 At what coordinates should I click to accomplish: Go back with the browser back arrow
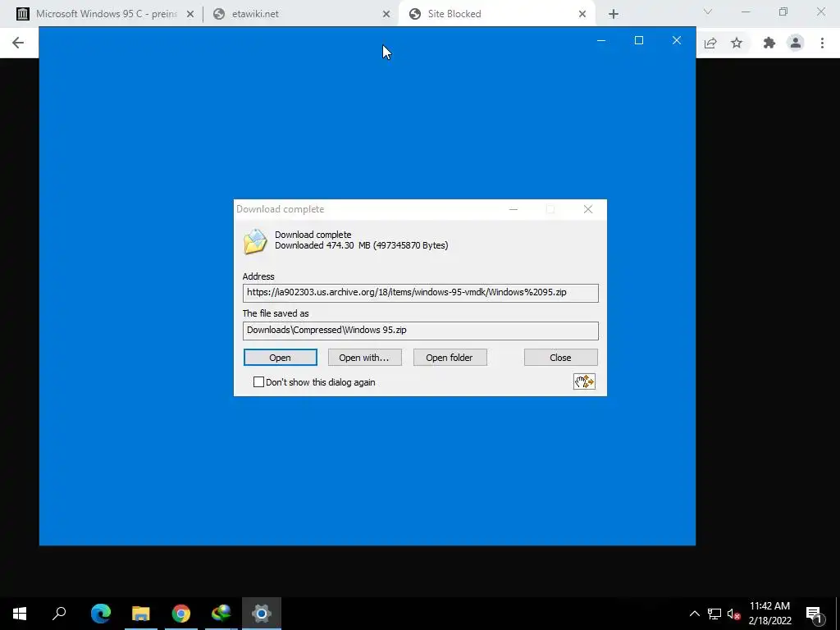click(18, 43)
